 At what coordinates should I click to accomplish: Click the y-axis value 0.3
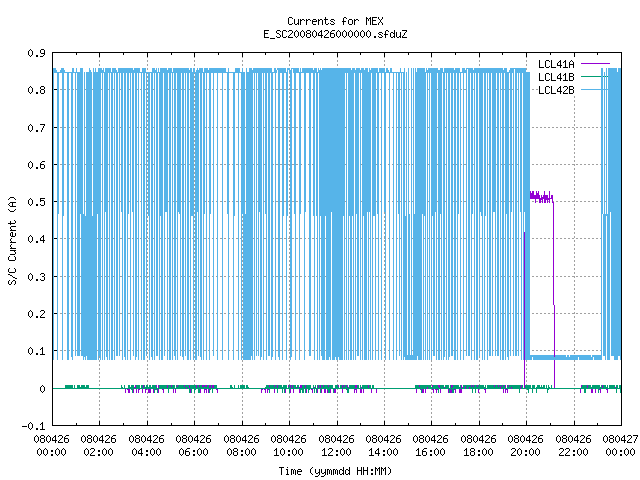36,277
